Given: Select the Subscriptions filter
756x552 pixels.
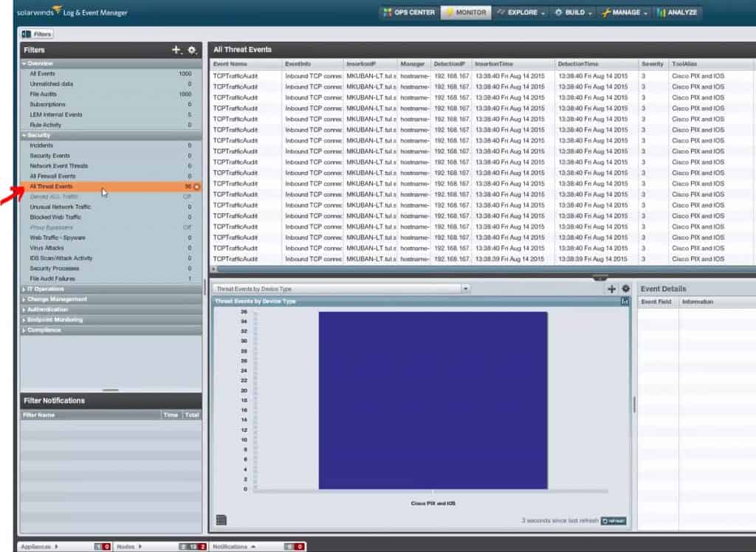Looking at the screenshot, I should (x=111, y=104).
